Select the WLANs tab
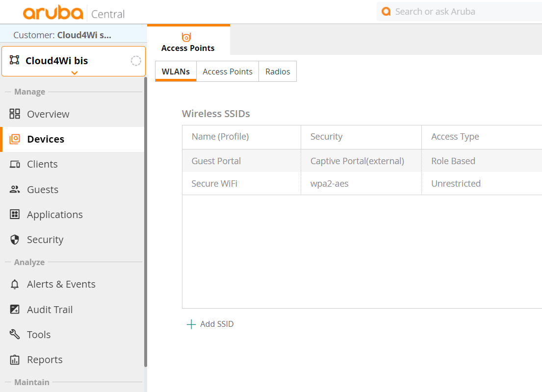Screen dimensions: 542x392 tap(176, 72)
